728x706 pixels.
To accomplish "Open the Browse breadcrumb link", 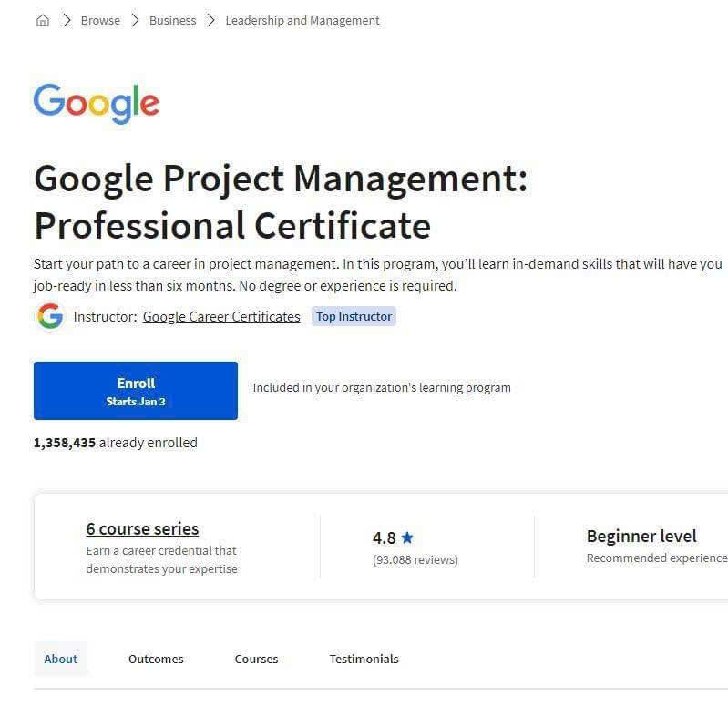I will [x=100, y=20].
